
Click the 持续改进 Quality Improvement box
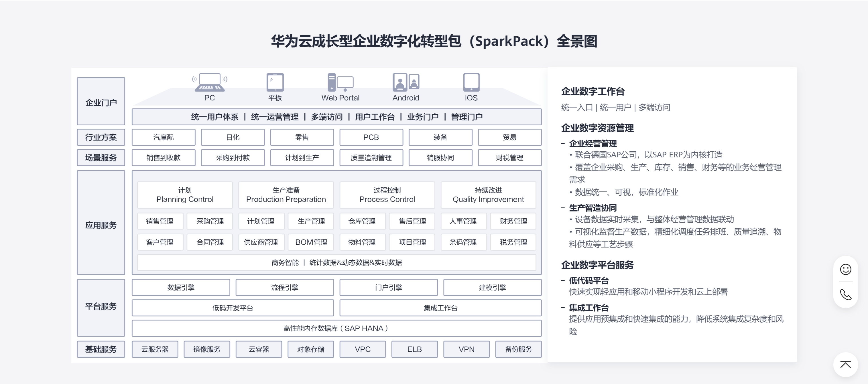coord(488,195)
